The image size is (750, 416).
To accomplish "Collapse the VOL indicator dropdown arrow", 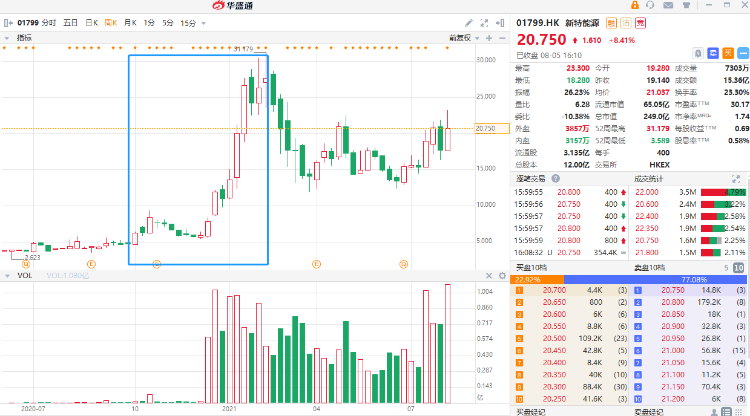I will point(7,276).
